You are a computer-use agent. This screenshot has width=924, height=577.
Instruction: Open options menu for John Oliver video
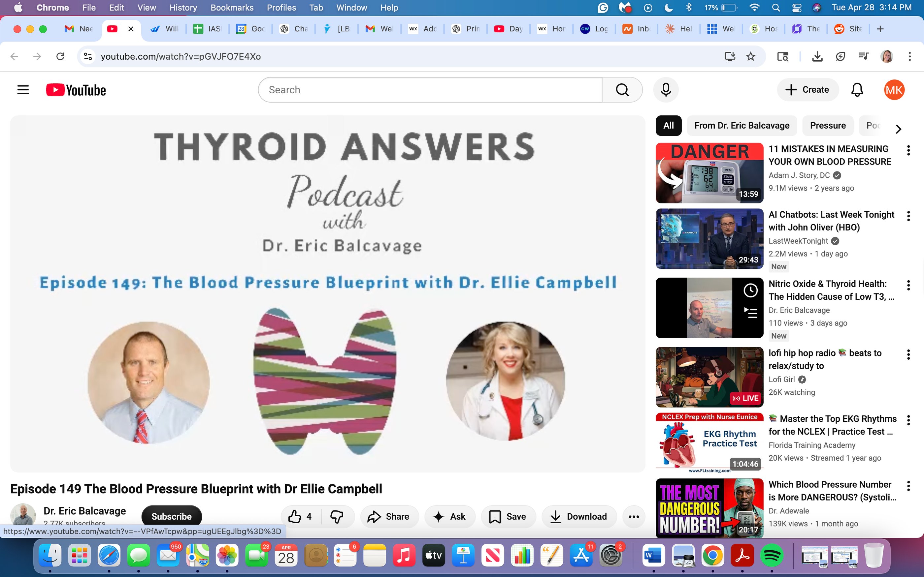click(908, 216)
